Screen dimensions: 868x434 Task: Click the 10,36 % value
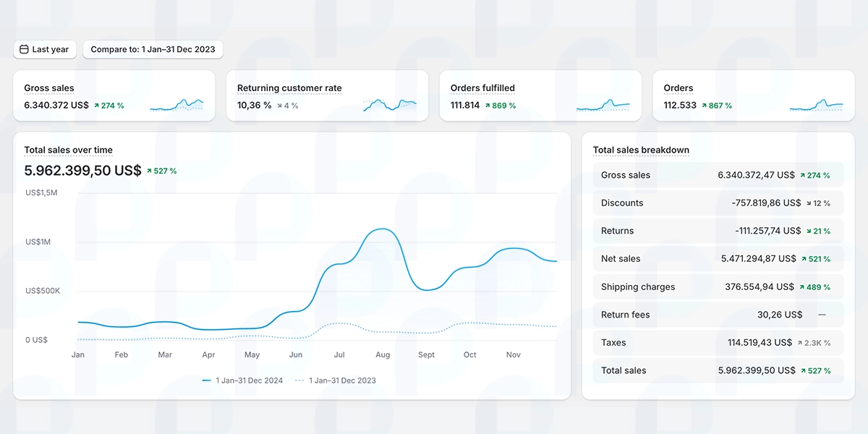tap(255, 106)
